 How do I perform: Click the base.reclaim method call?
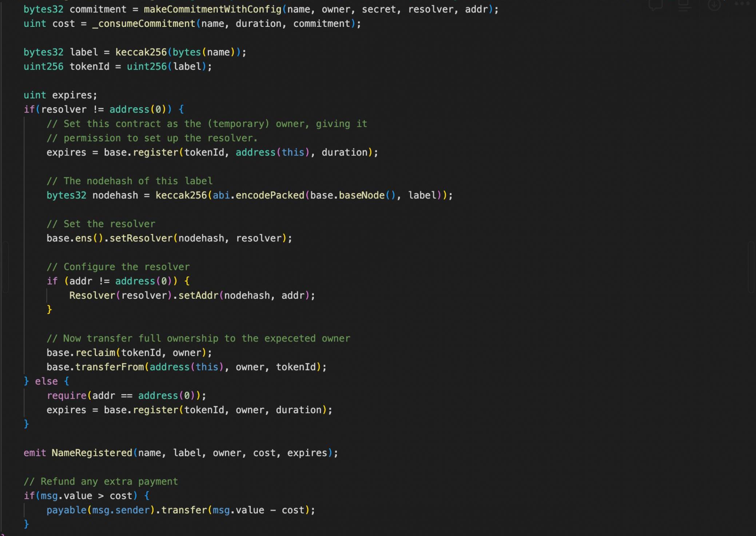(x=95, y=352)
